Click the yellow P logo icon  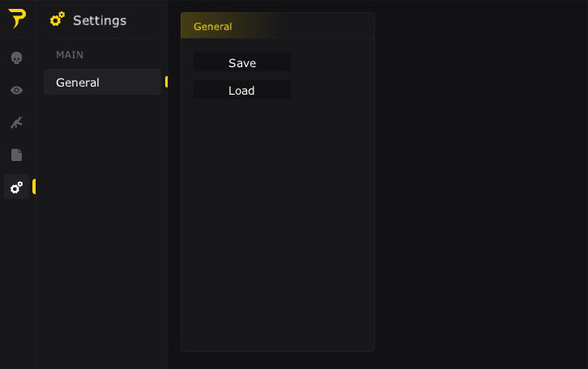[17, 19]
